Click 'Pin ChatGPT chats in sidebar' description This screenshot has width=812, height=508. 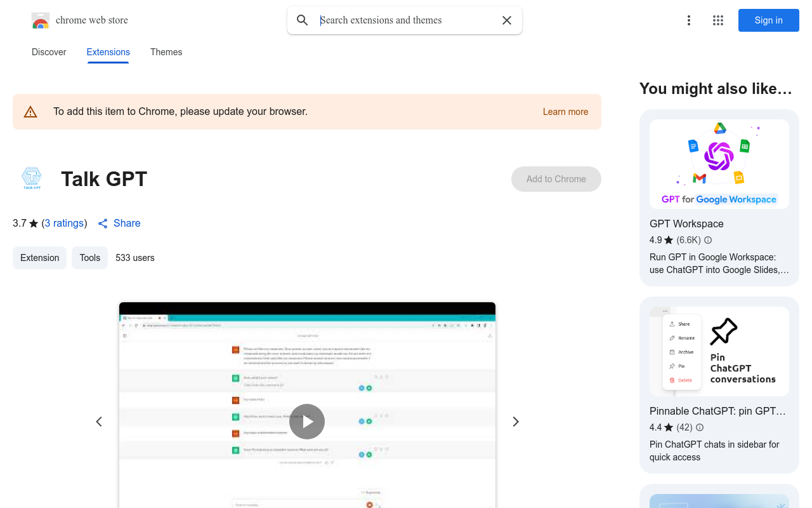[x=714, y=451]
